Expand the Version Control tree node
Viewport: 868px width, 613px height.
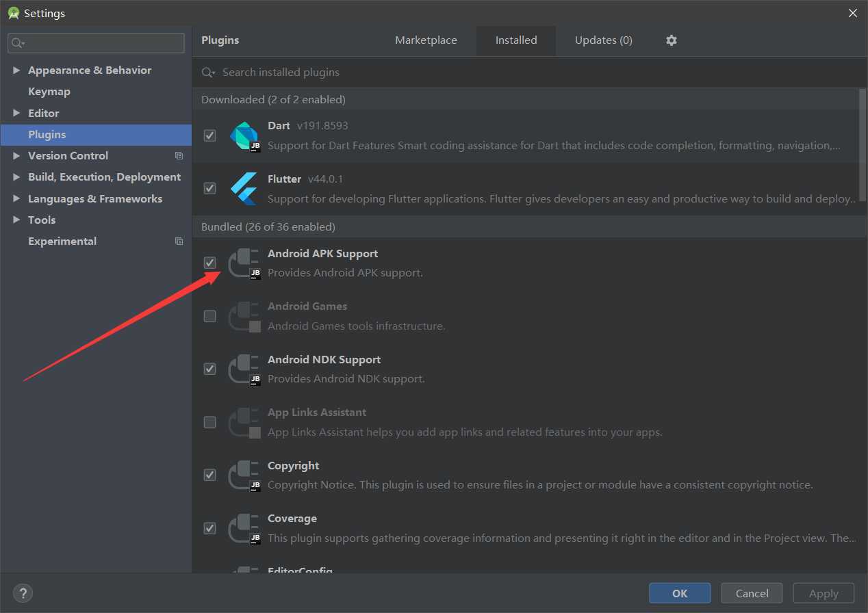tap(16, 156)
